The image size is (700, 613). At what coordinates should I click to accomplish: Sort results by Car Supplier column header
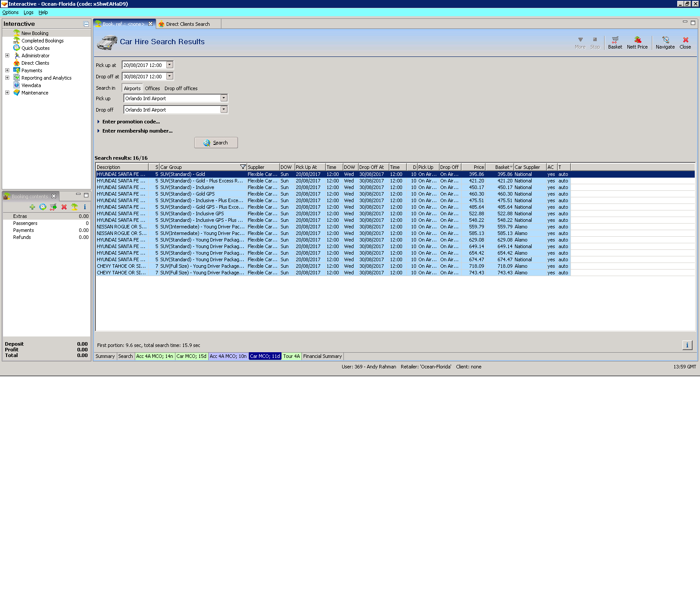530,167
